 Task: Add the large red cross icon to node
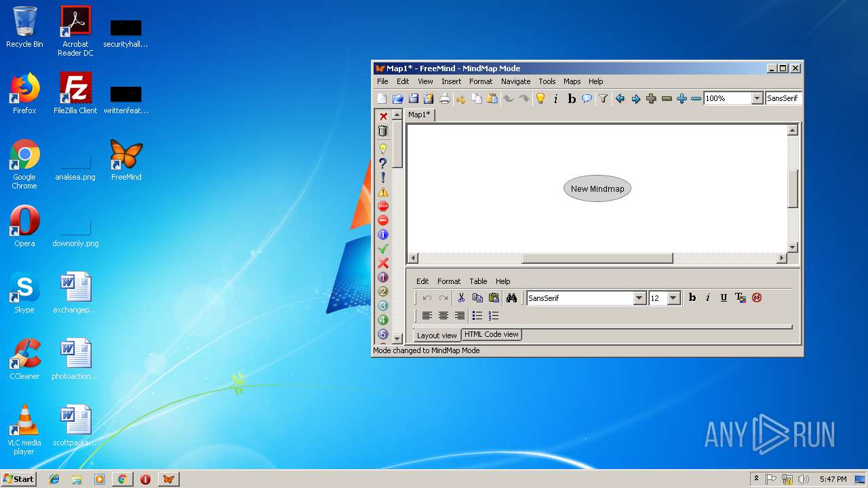pyautogui.click(x=383, y=263)
